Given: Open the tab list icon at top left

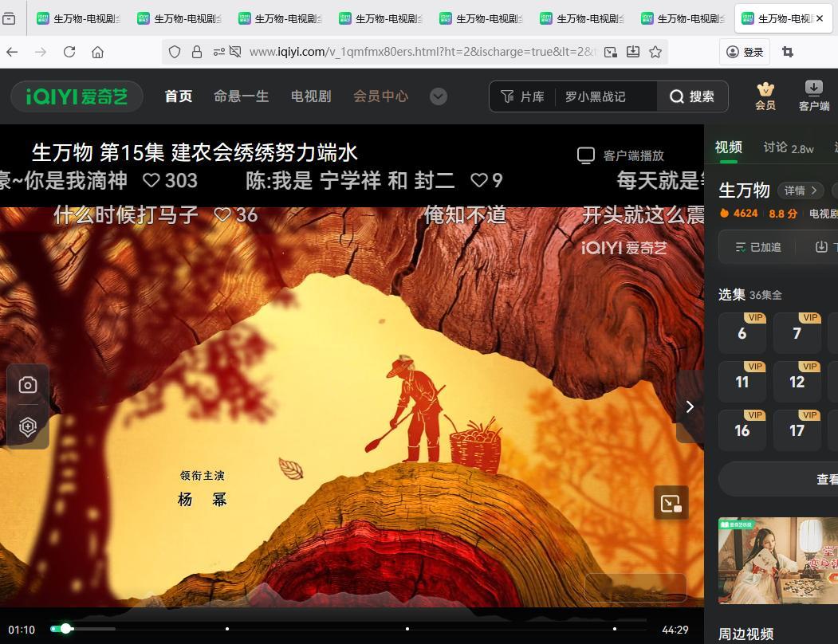Looking at the screenshot, I should (x=9, y=18).
